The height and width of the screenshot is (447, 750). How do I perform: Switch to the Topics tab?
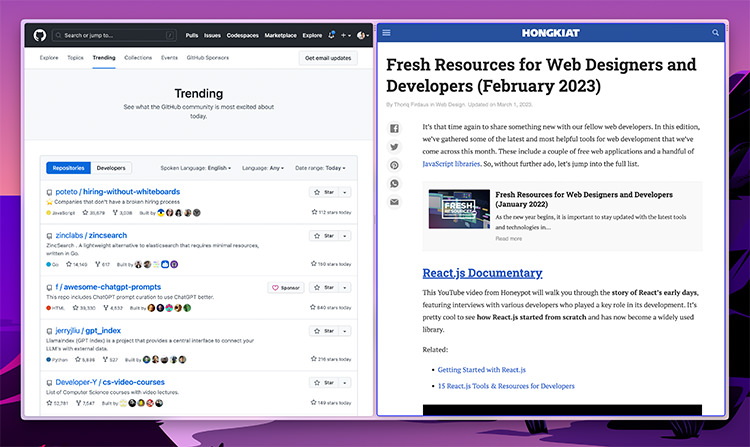75,58
